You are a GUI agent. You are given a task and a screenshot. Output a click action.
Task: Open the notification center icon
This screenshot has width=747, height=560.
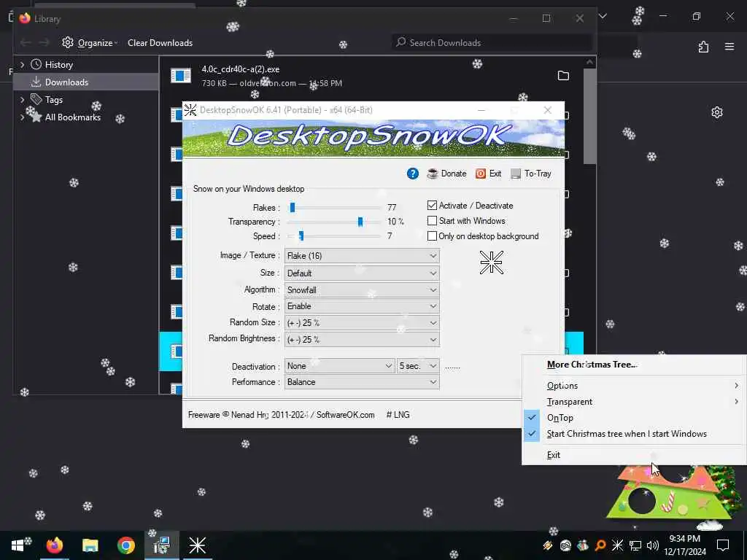[723, 545]
